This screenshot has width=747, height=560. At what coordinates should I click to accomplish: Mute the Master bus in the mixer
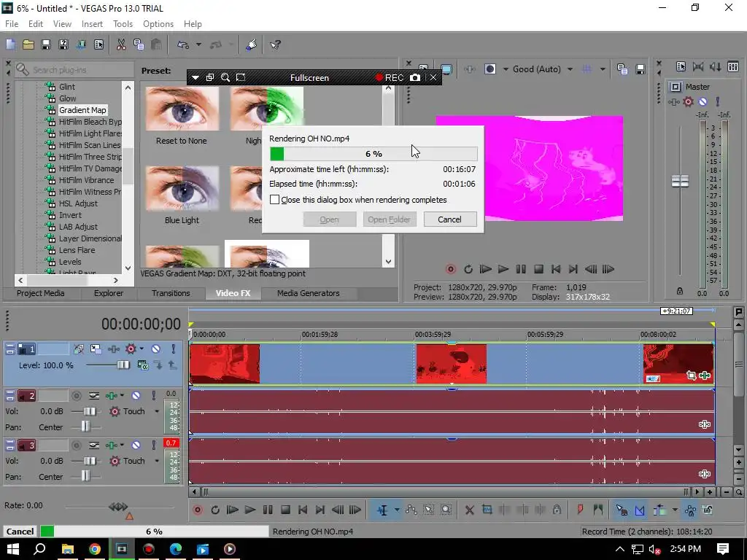[703, 101]
